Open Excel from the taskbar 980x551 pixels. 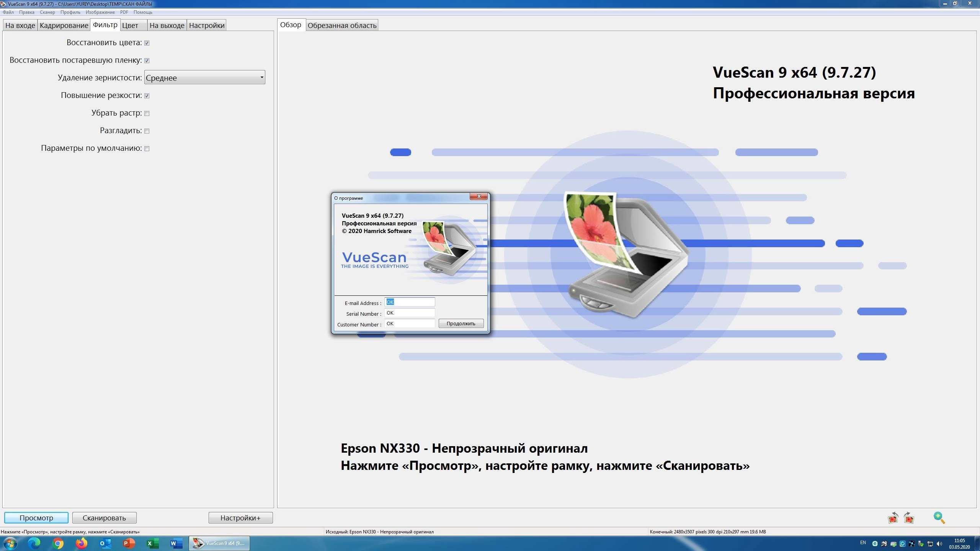pyautogui.click(x=153, y=543)
